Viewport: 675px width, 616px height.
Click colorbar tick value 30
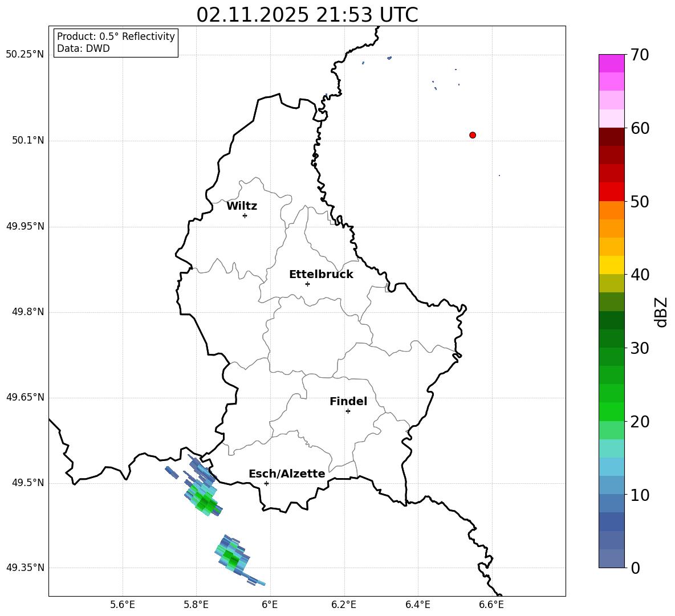(x=640, y=348)
